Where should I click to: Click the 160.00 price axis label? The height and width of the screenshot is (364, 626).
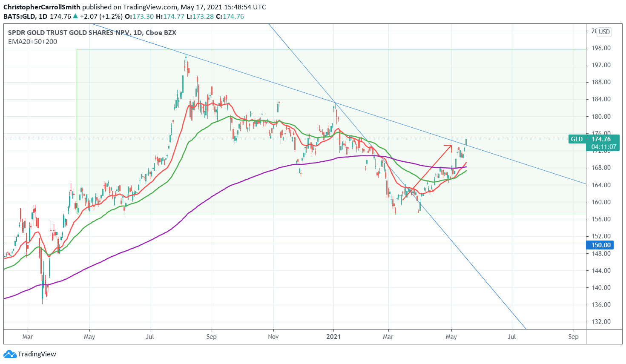(x=601, y=202)
